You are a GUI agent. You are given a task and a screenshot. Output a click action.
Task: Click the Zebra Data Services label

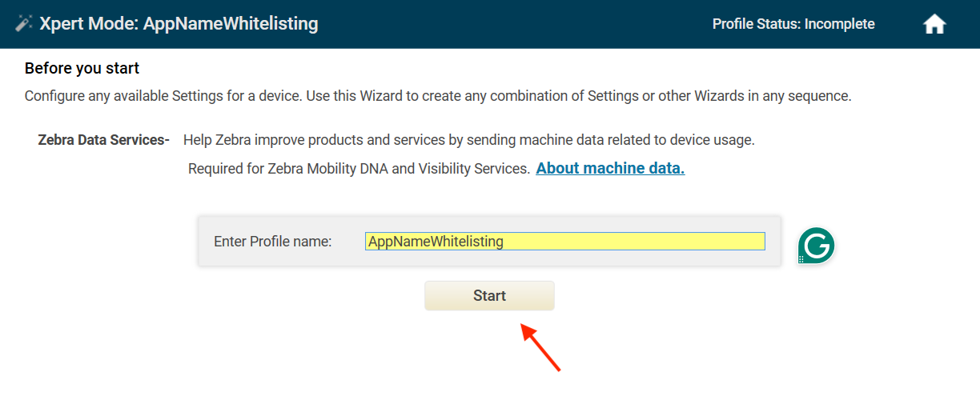103,140
